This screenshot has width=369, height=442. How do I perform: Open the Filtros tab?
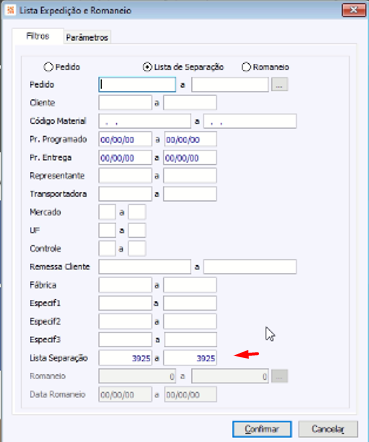tap(38, 36)
